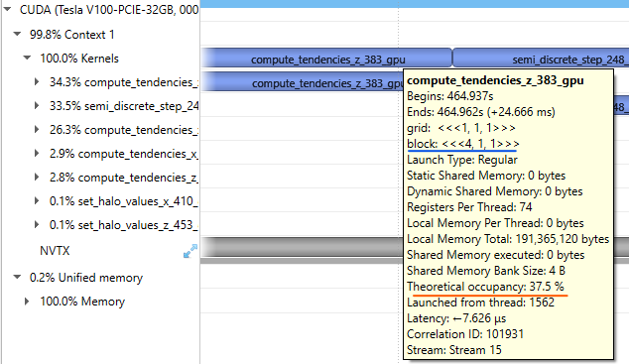Click the NVTX row expand-arrows icon
Image resolution: width=629 pixels, height=364 pixels.
[x=190, y=251]
